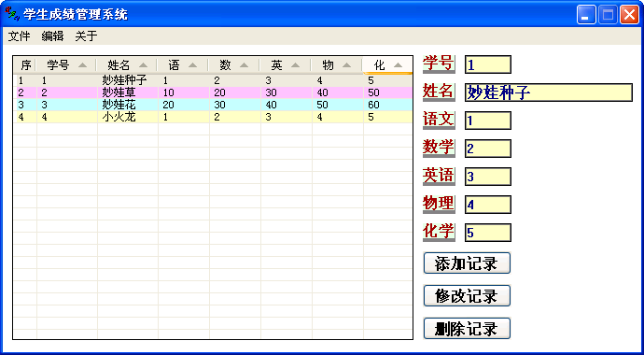Focus the 英语 score field
Screen dimensions: 644x355
point(488,177)
